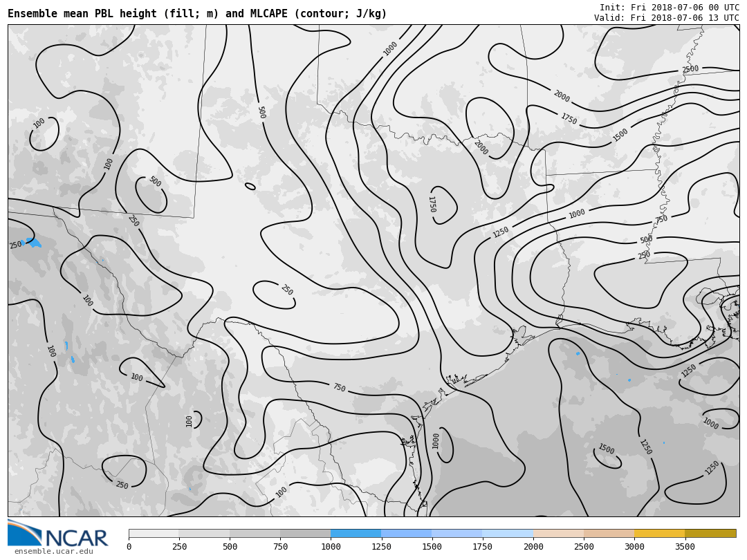Pick the gray 750–1000 colorbar swatch
Screen dimensions: 747x560
click(x=305, y=534)
